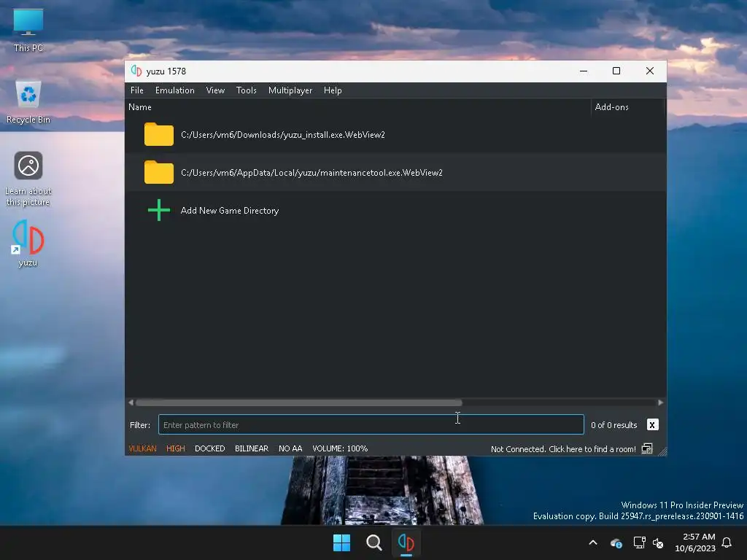Maximize the yuzu window

pyautogui.click(x=616, y=71)
